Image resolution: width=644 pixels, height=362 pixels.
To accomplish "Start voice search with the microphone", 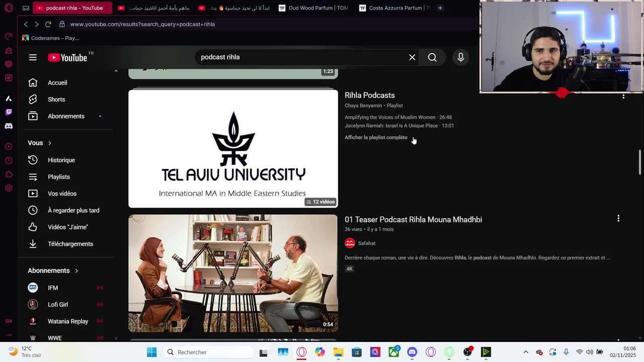I will [x=461, y=57].
